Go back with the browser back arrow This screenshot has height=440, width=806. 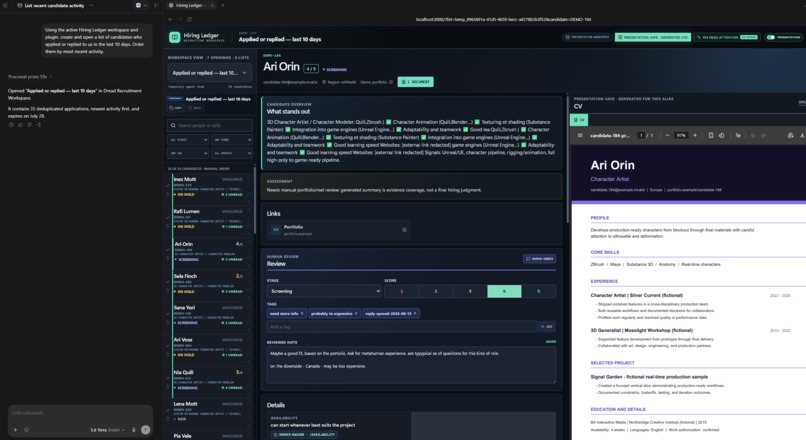[x=171, y=20]
